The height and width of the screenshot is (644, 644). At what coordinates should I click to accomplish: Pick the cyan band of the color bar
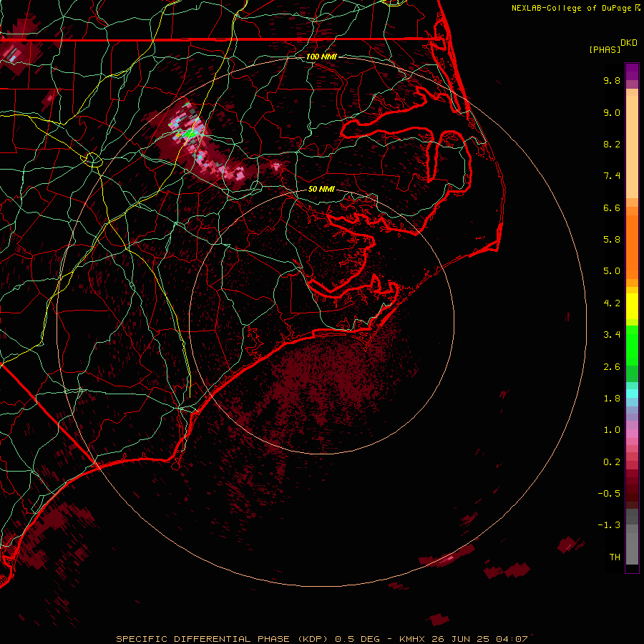point(632,394)
